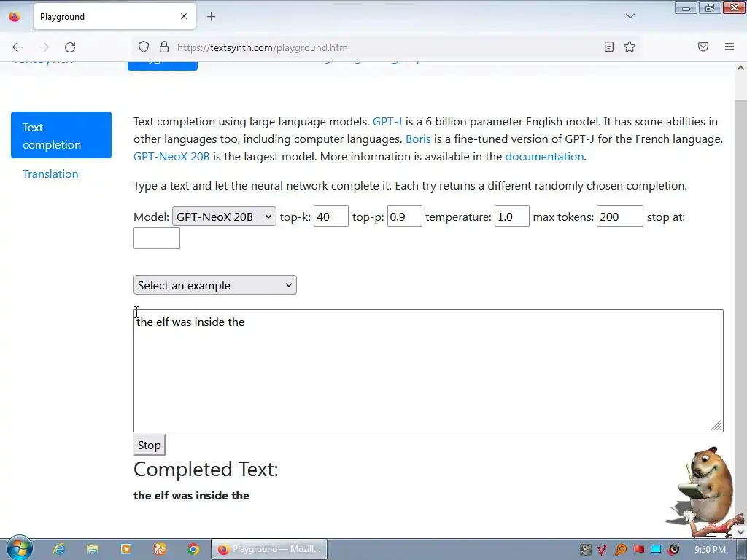747x560 pixels.
Task: Go back with the browser back arrow
Action: click(18, 47)
